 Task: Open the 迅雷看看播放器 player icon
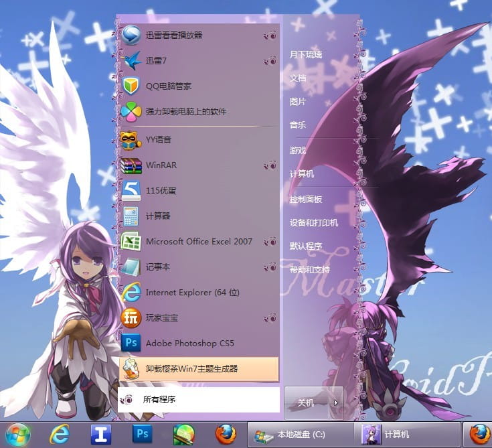tap(131, 35)
